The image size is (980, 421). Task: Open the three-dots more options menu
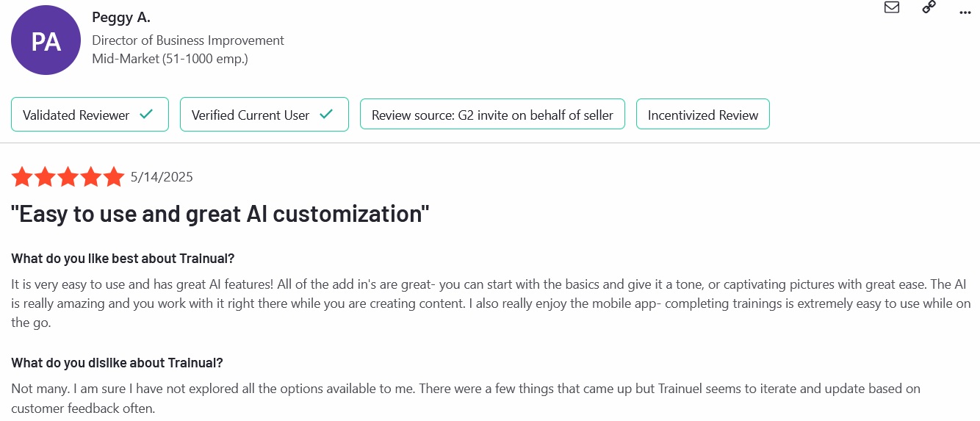965,12
